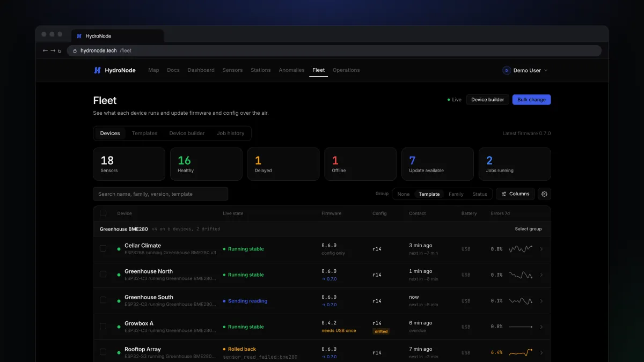Open Sensors navigation item
The width and height of the screenshot is (644, 362).
click(232, 70)
